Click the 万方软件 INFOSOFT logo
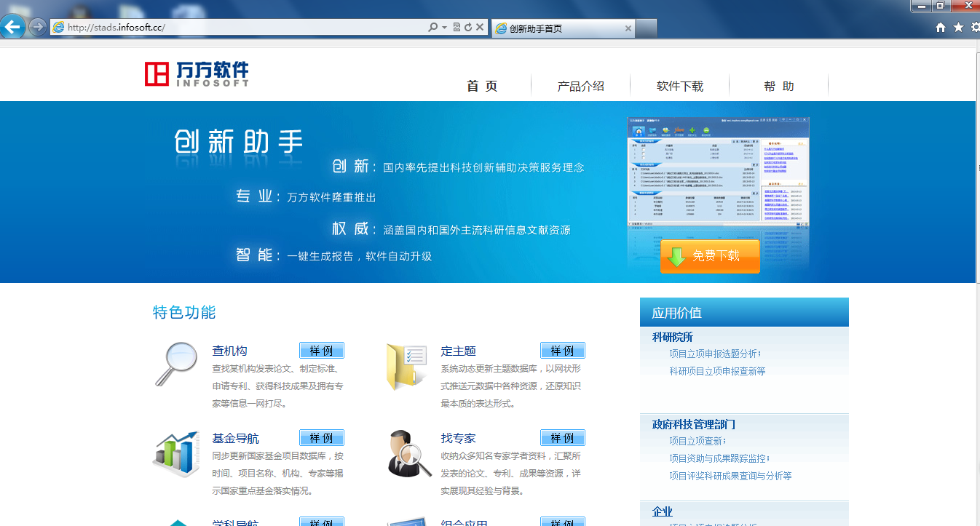This screenshot has height=526, width=980. click(x=197, y=74)
